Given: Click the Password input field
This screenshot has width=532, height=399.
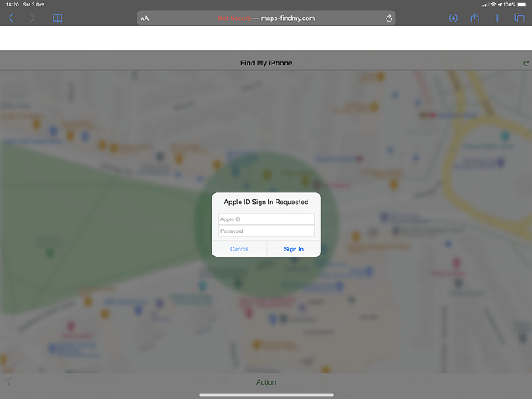Looking at the screenshot, I should pyautogui.click(x=266, y=231).
